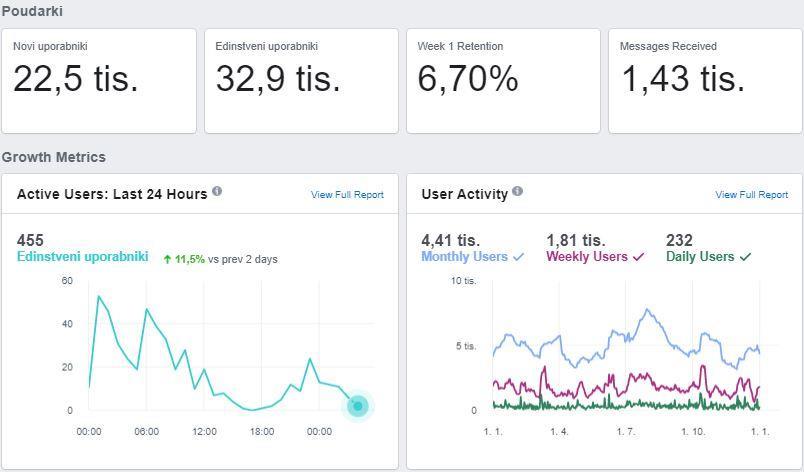
Task: Click info icon beside Active Users title
Action: (x=217, y=192)
